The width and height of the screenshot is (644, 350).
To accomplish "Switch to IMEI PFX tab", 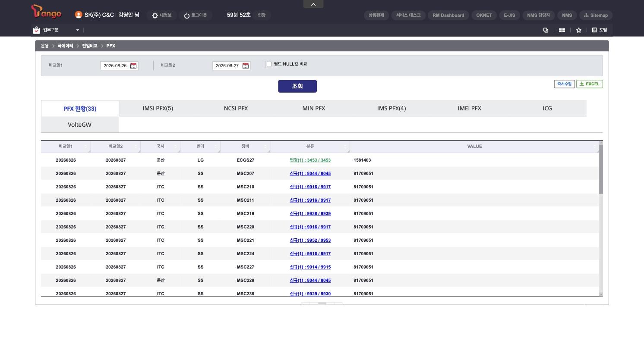I will coord(470,109).
